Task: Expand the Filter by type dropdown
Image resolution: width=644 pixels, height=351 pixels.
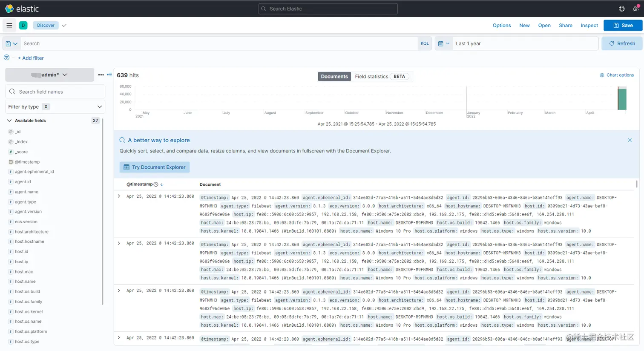Action: tap(55, 106)
